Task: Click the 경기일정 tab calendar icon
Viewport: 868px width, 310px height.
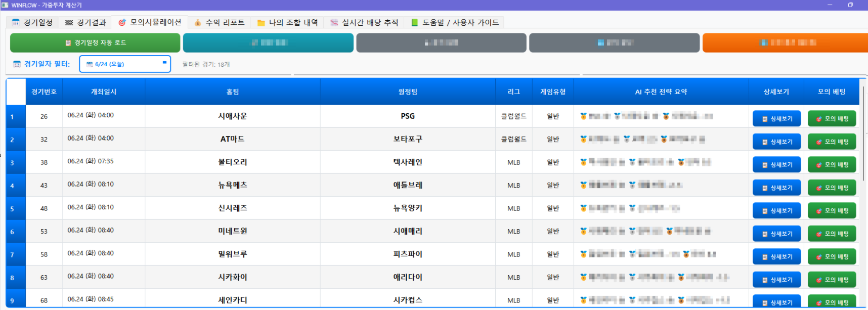Action: click(x=16, y=23)
